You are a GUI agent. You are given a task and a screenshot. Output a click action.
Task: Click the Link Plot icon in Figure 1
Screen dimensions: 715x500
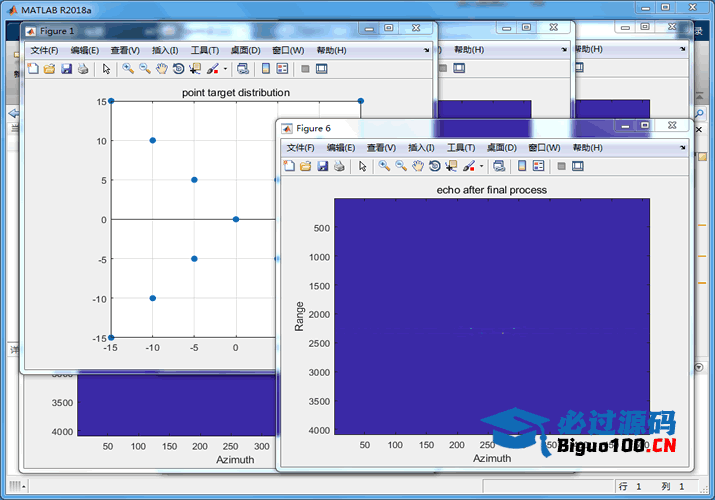pyautogui.click(x=243, y=69)
